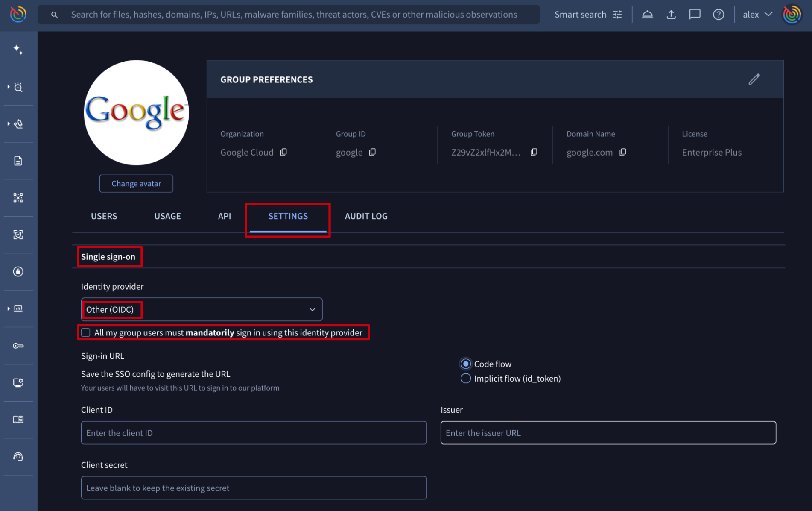Switch to the AUDIT LOG tab

click(x=366, y=216)
